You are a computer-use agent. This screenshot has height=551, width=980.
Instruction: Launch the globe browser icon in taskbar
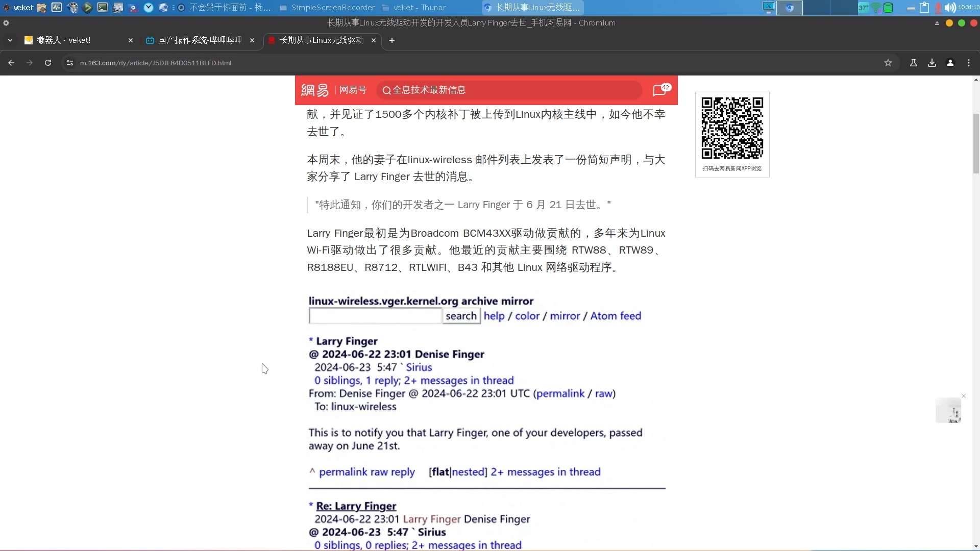(164, 7)
